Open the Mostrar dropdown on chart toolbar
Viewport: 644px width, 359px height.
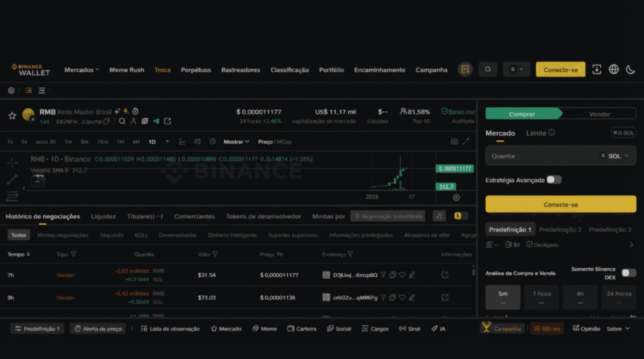tap(236, 142)
